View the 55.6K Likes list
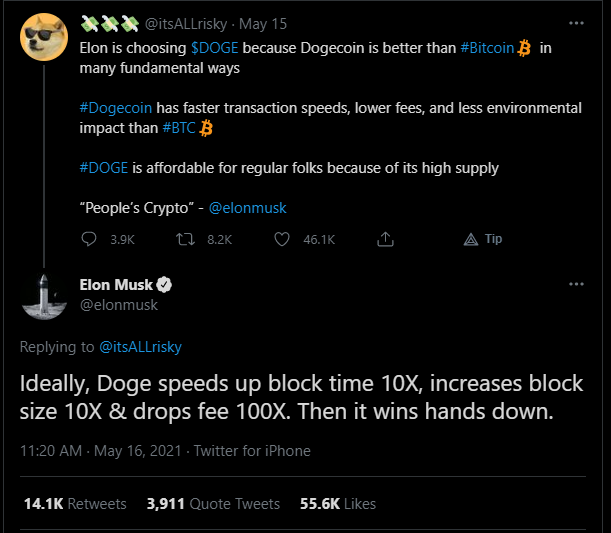The image size is (611, 533). 338,504
